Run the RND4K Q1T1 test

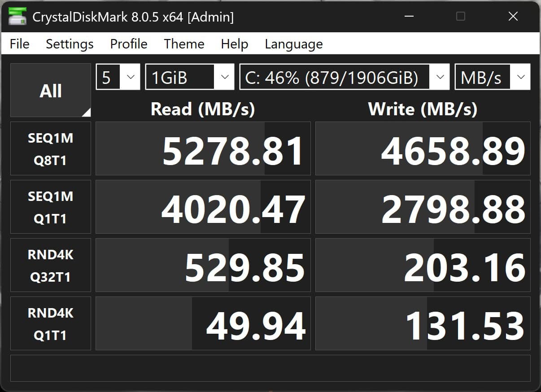tap(51, 323)
